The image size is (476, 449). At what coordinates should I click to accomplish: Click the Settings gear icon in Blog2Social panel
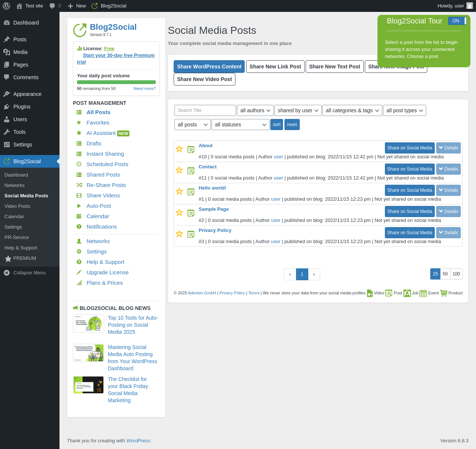[x=79, y=252]
